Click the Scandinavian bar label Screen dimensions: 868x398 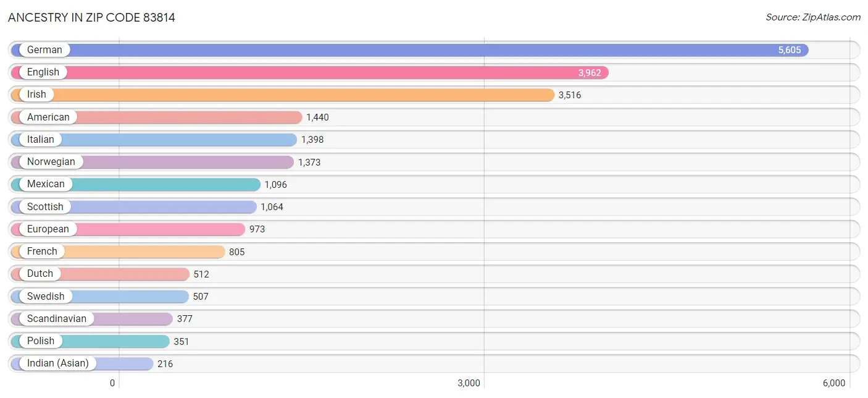(x=57, y=319)
